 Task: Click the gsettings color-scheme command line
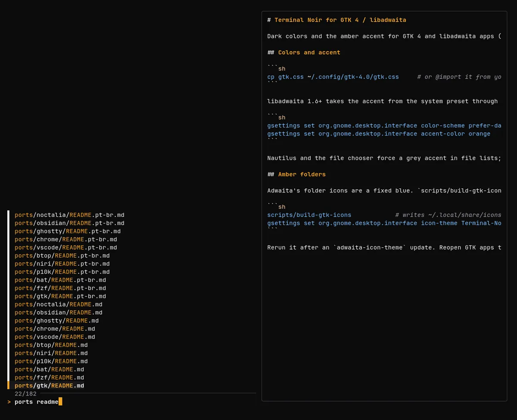click(x=384, y=126)
